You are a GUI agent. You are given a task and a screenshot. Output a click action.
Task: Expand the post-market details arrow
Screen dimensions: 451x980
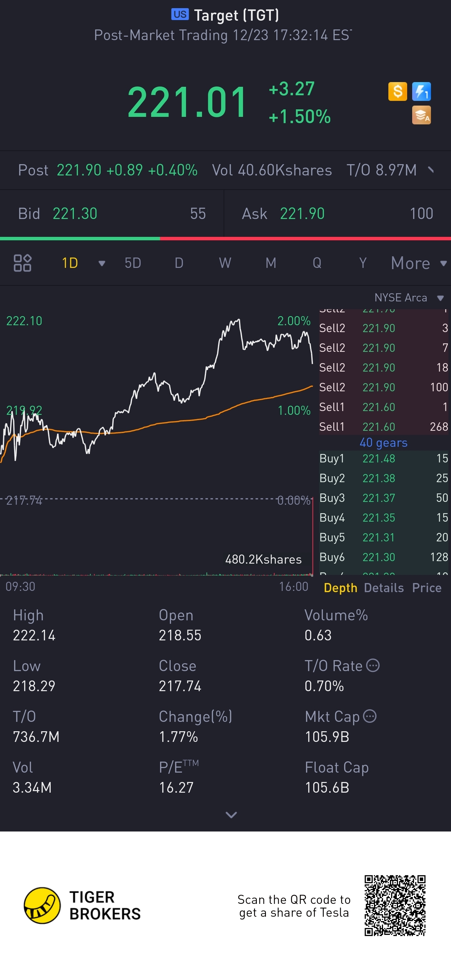pos(431,170)
